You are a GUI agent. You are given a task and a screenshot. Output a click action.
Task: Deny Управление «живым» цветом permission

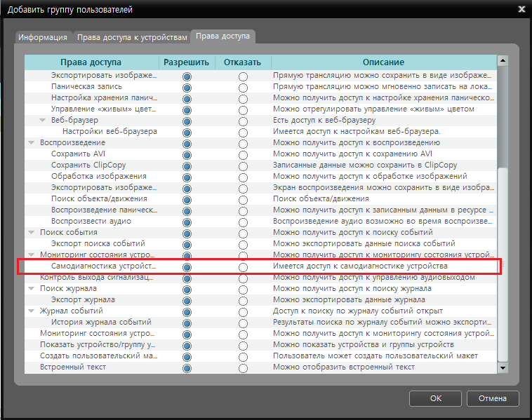[x=243, y=110]
